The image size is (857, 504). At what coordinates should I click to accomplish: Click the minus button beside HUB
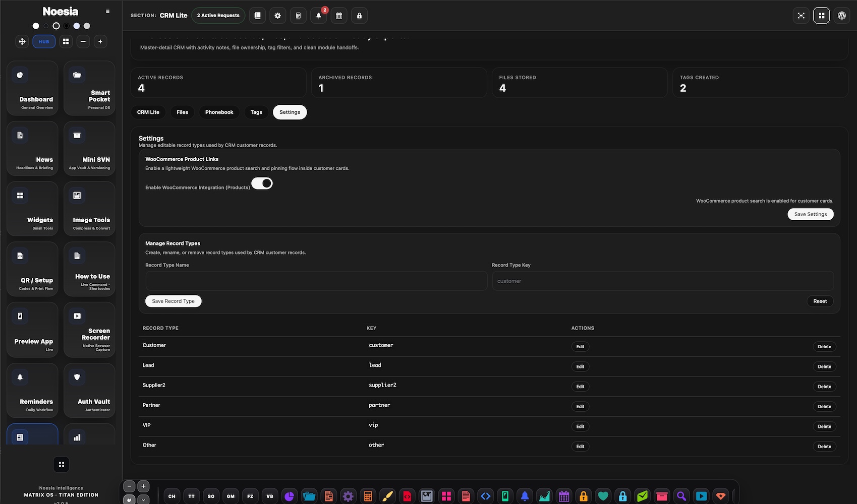tap(83, 42)
